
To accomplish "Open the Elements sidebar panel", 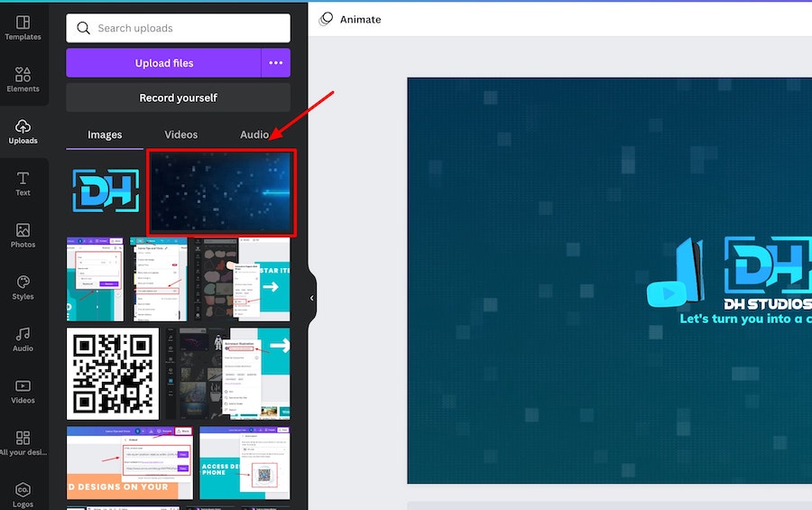I will [23, 79].
